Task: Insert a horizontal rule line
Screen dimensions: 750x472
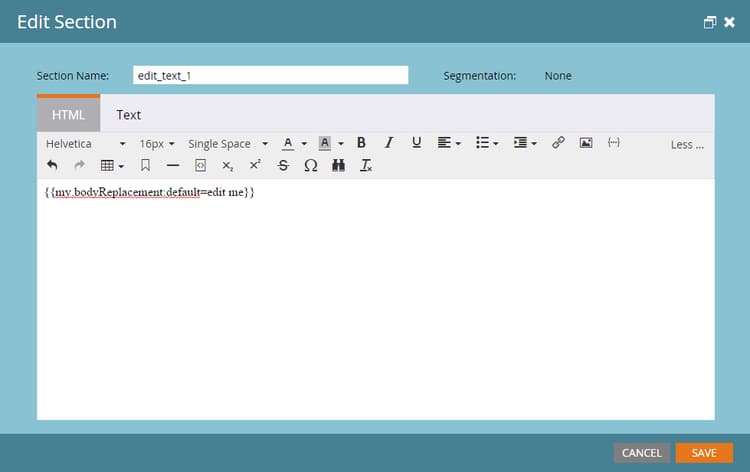Action: coord(173,165)
